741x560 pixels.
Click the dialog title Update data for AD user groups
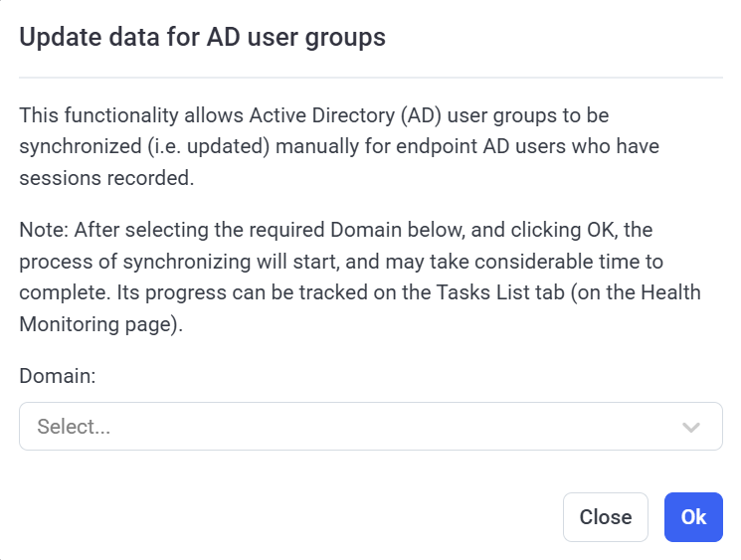click(203, 38)
